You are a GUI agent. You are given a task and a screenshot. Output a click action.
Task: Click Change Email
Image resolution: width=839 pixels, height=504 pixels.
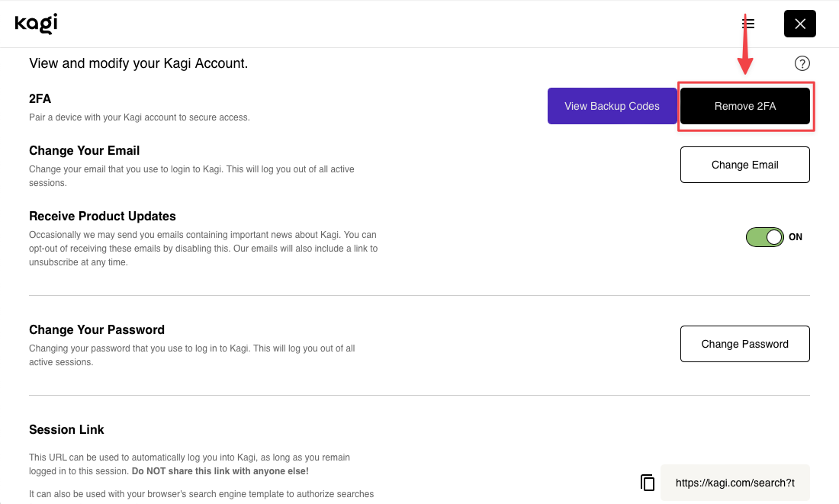click(x=744, y=165)
